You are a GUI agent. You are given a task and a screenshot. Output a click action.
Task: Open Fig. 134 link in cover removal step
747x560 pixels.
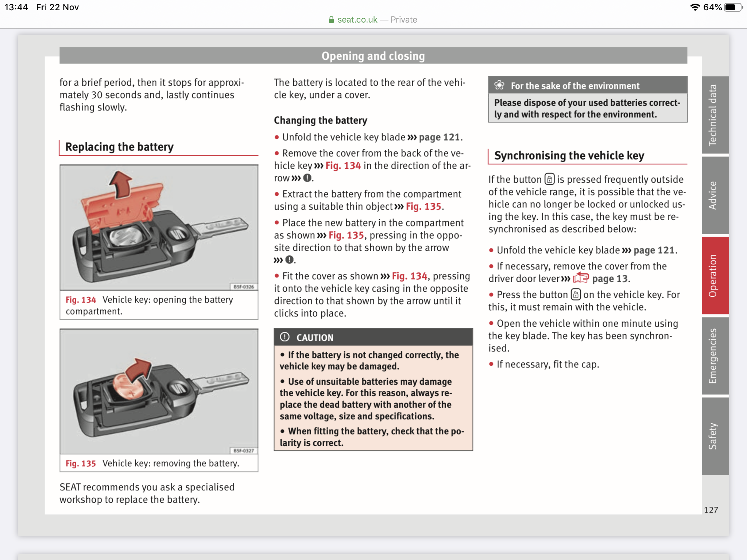pyautogui.click(x=343, y=166)
